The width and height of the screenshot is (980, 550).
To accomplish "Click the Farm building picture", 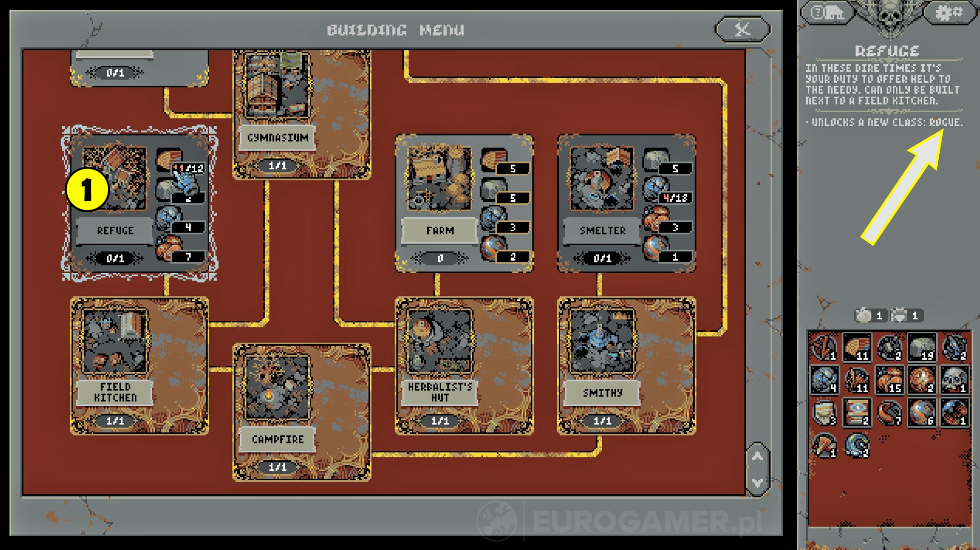I will point(439,178).
